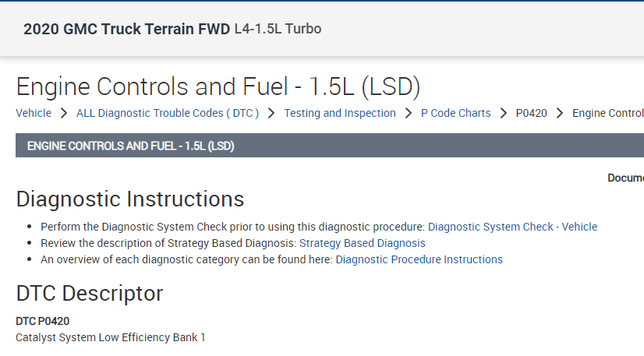Click the truncated Engine Control breadcrumb

coord(607,113)
